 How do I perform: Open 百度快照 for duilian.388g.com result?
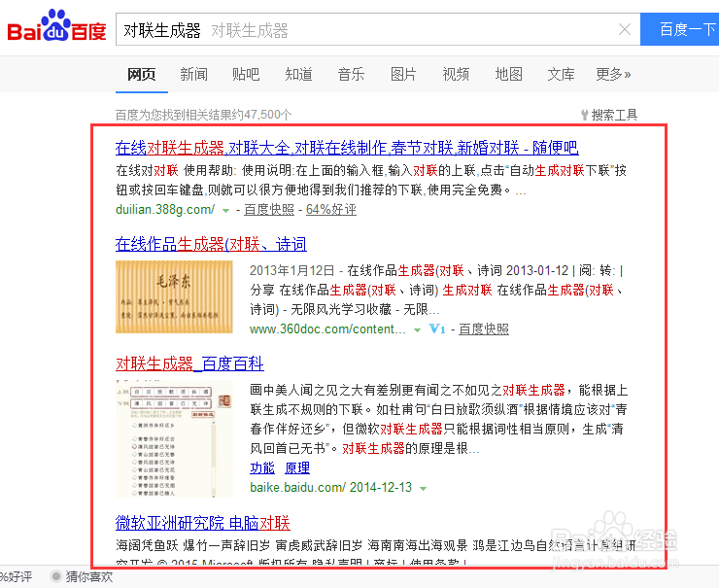pos(269,210)
